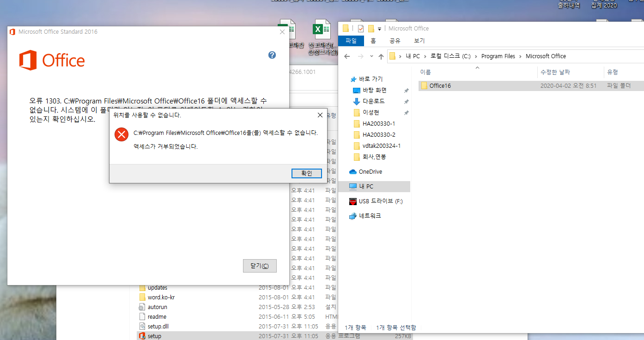Screen dimensions: 644x340
Task: Open HA200330-2 folder in navigation pane
Action: (379, 134)
